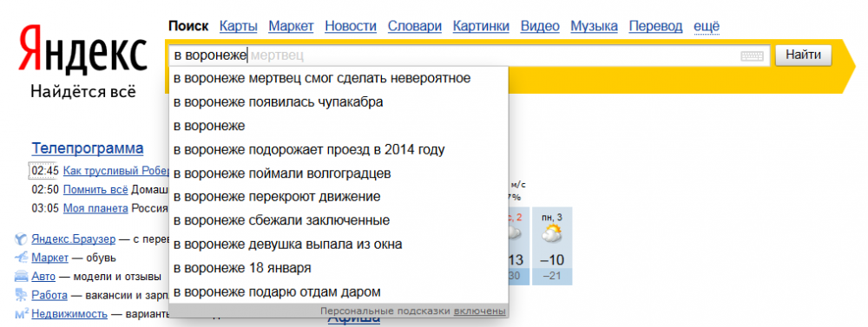Click the Найти search button

click(803, 55)
